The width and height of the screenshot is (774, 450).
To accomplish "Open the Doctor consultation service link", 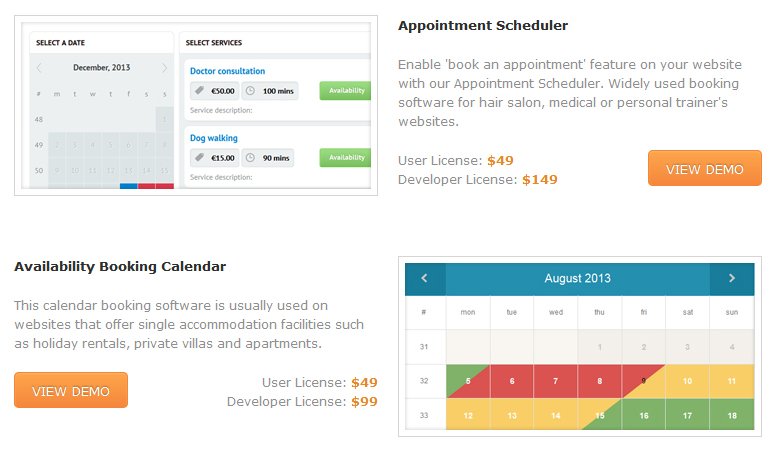I will tap(228, 71).
